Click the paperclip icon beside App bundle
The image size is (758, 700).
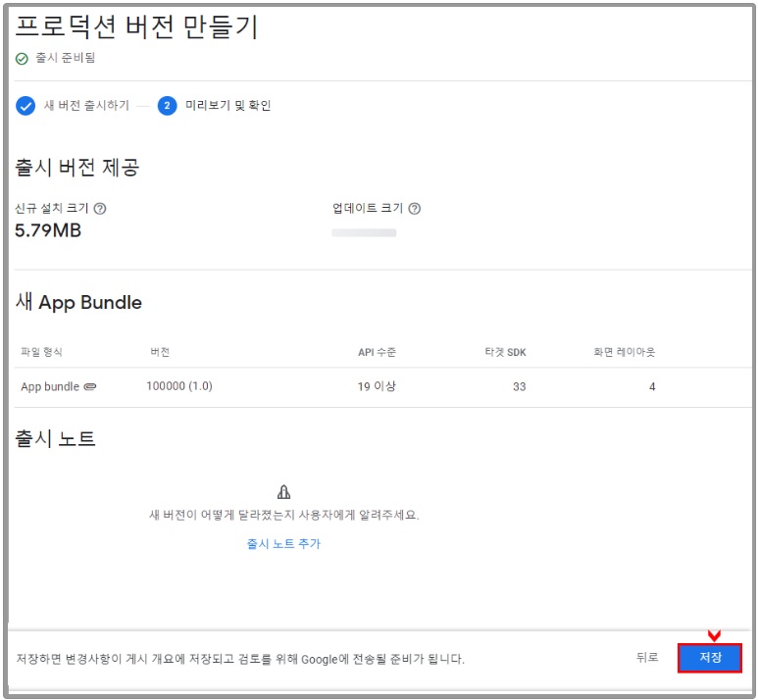(90, 386)
